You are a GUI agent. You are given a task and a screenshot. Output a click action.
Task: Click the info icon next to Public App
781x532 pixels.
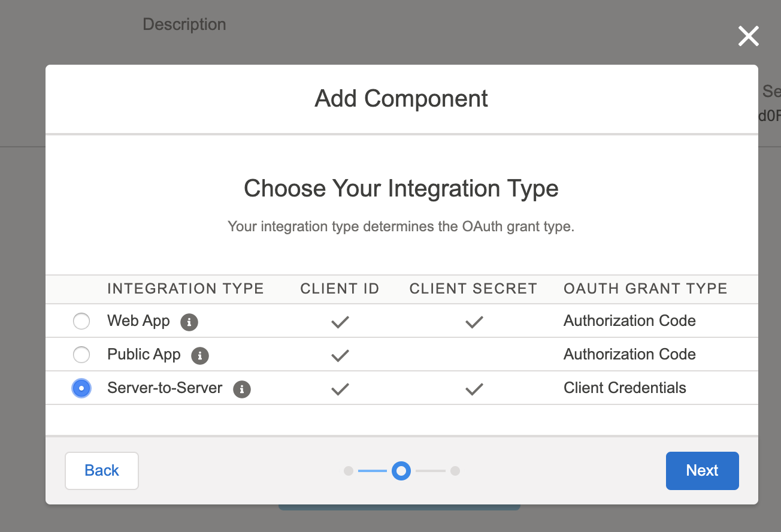[x=200, y=355]
